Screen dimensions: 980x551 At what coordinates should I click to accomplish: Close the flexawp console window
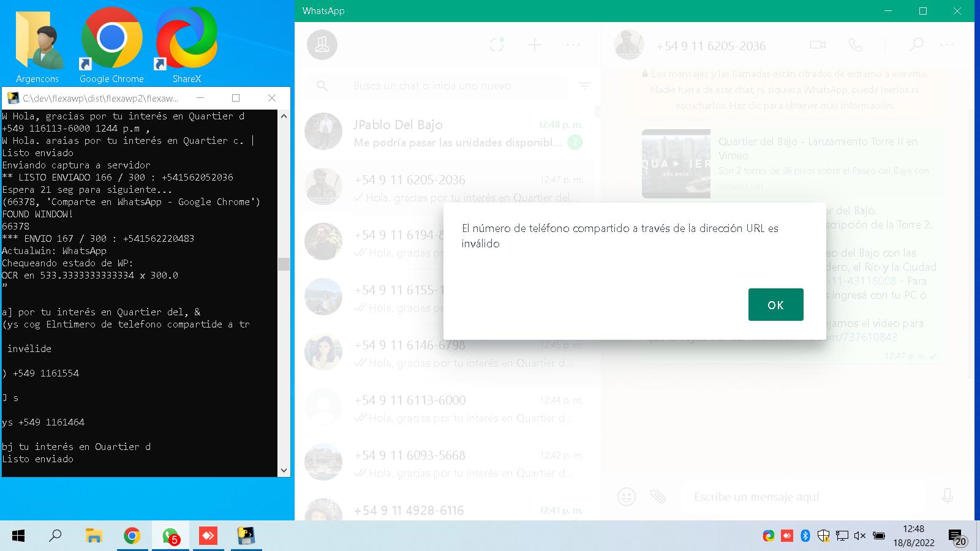click(272, 98)
